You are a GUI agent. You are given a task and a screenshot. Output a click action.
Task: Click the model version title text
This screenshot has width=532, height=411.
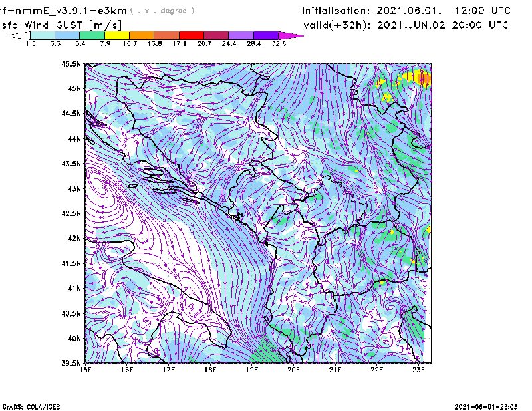coord(66,11)
